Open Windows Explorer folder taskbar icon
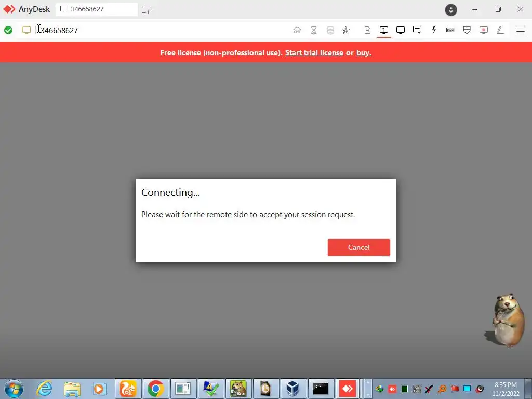 [x=72, y=389]
